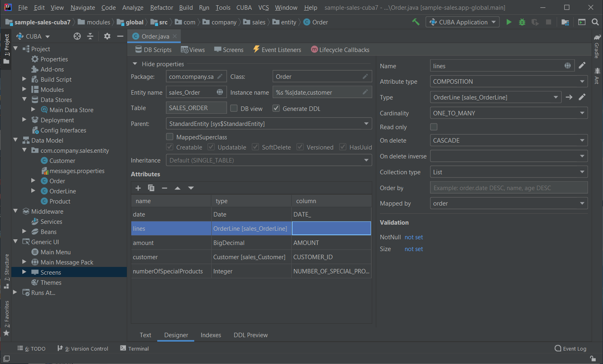Viewport: 603px width, 364px height.
Task: Add a new attribute with plus icon
Action: [x=138, y=188]
